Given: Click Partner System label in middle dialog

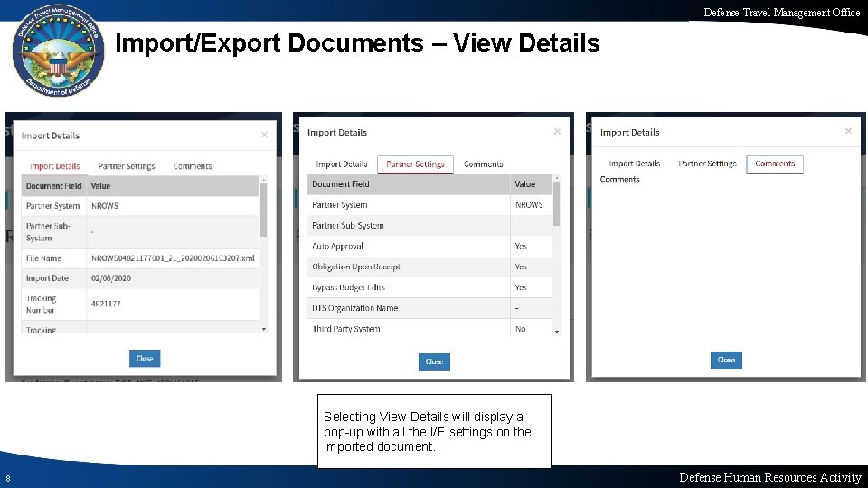Looking at the screenshot, I should (339, 205).
